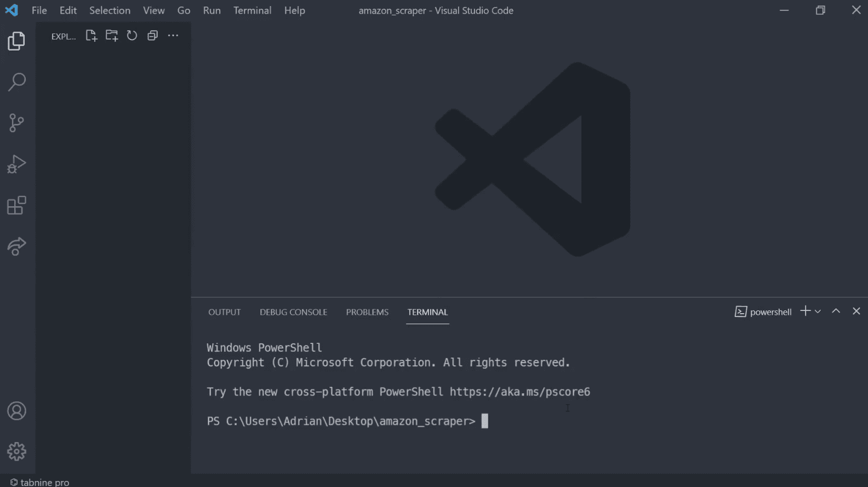Image resolution: width=868 pixels, height=487 pixels.
Task: Click the Windows PowerShell text line
Action: 264,348
